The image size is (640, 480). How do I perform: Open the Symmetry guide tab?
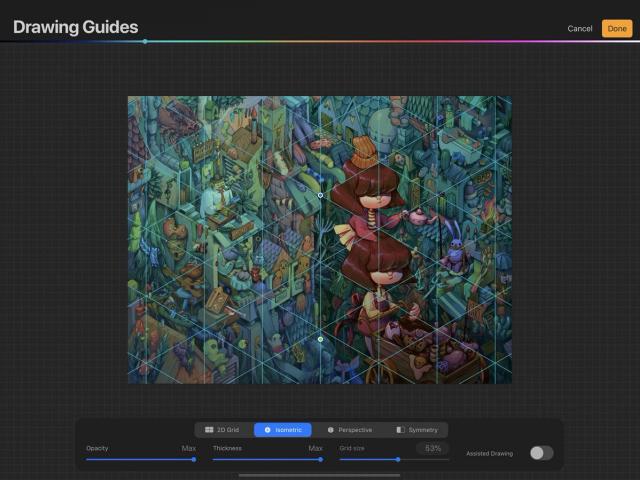[417, 430]
